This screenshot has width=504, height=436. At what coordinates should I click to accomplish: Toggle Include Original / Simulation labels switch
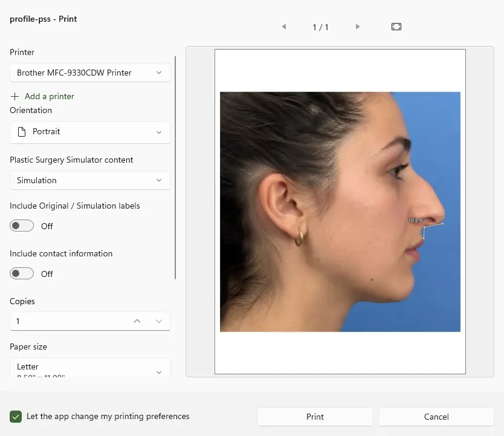(x=22, y=226)
